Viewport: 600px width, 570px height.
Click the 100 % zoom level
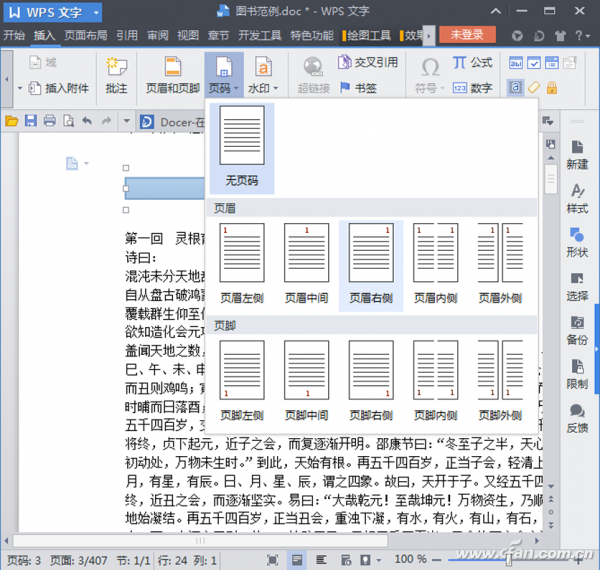(x=411, y=559)
